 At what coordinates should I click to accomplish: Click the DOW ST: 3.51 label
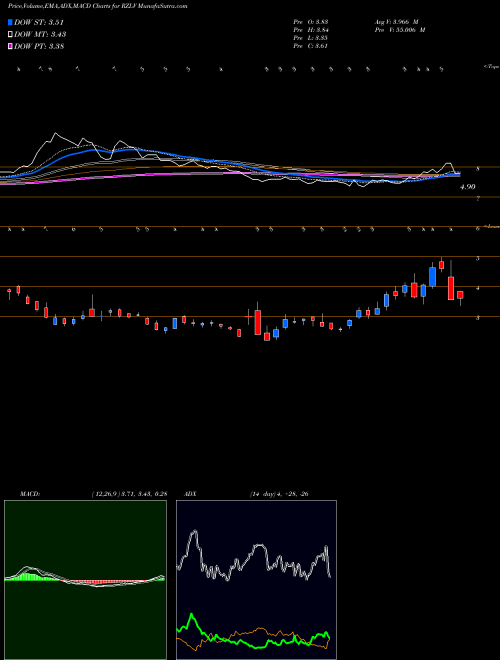[x=39, y=23]
